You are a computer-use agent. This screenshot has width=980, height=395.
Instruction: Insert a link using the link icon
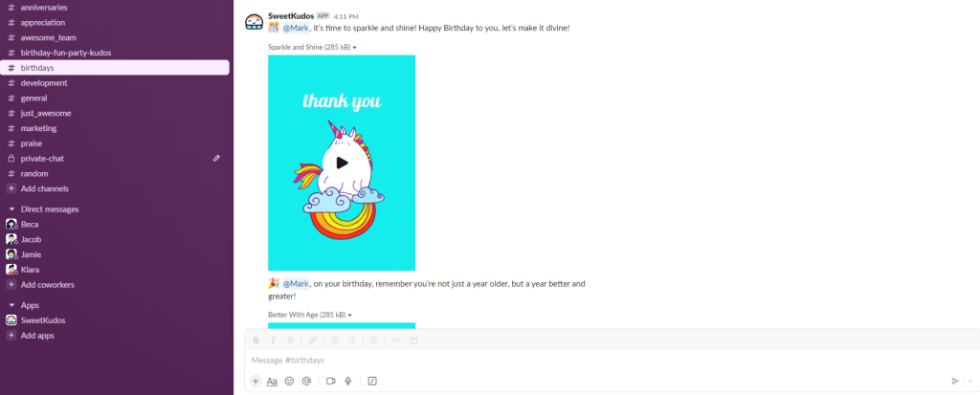[x=313, y=340]
